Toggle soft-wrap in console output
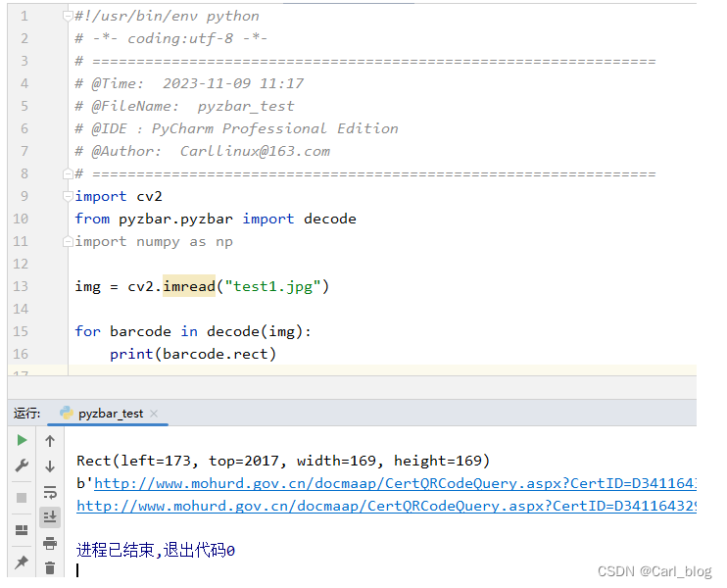This screenshot has height=588, width=727. tap(50, 492)
